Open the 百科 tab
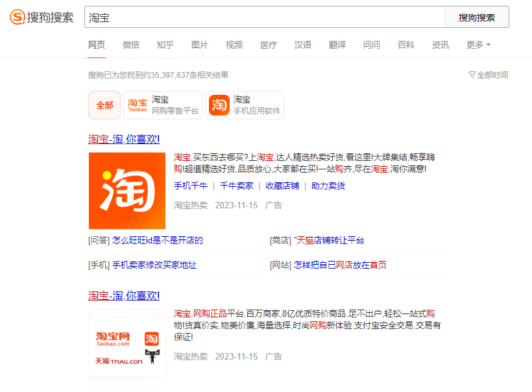 coord(405,45)
